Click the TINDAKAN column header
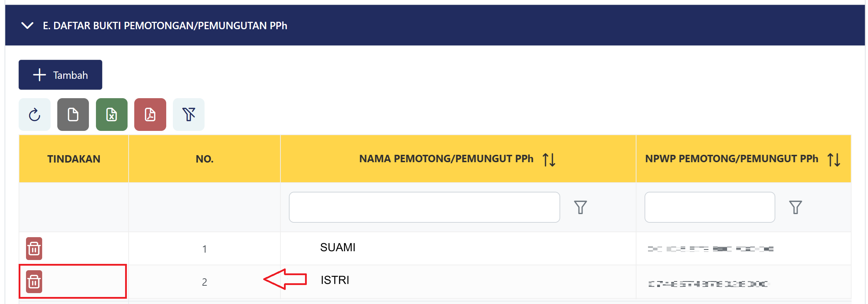The height and width of the screenshot is (304, 868). coord(74,159)
